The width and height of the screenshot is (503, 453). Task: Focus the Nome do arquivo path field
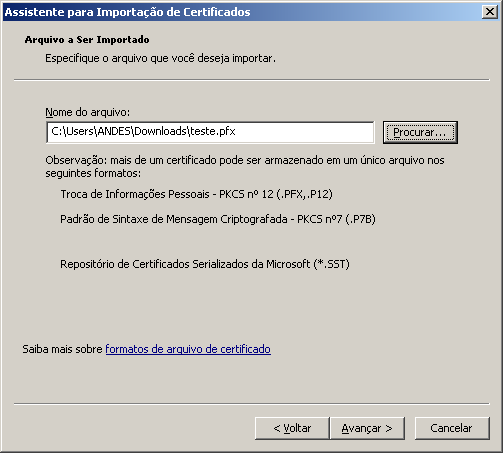210,132
